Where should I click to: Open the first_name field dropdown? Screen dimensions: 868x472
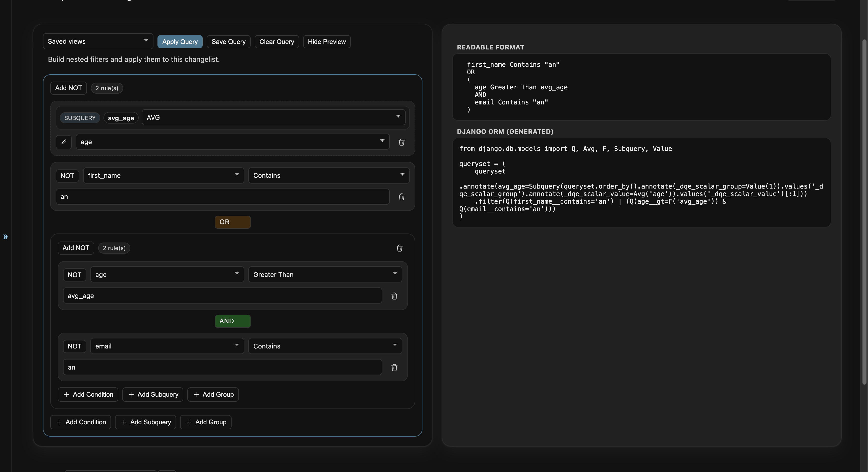(x=164, y=175)
